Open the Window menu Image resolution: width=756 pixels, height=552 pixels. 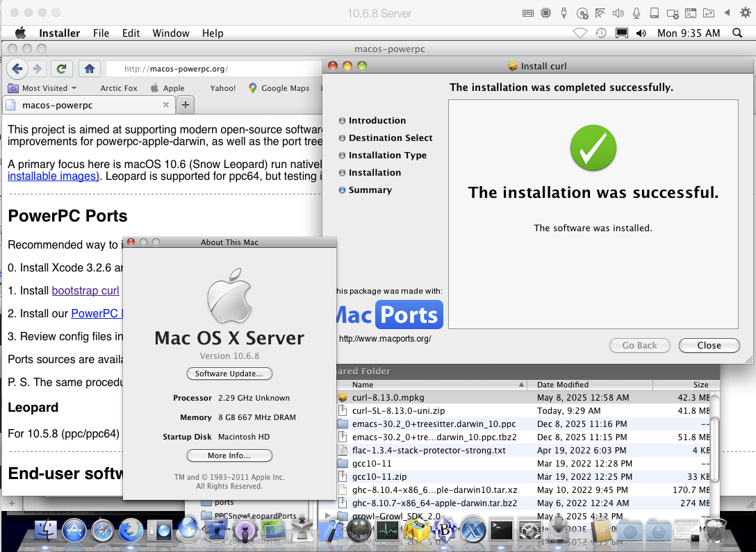tap(171, 33)
